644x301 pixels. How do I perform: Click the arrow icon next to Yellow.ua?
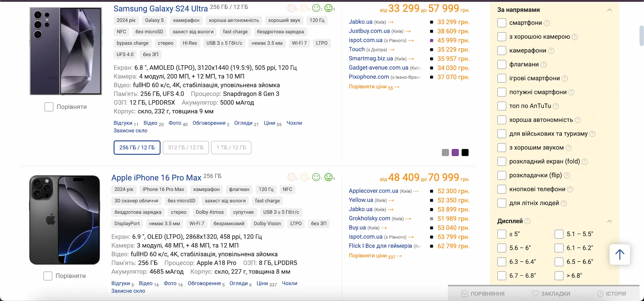point(391,200)
